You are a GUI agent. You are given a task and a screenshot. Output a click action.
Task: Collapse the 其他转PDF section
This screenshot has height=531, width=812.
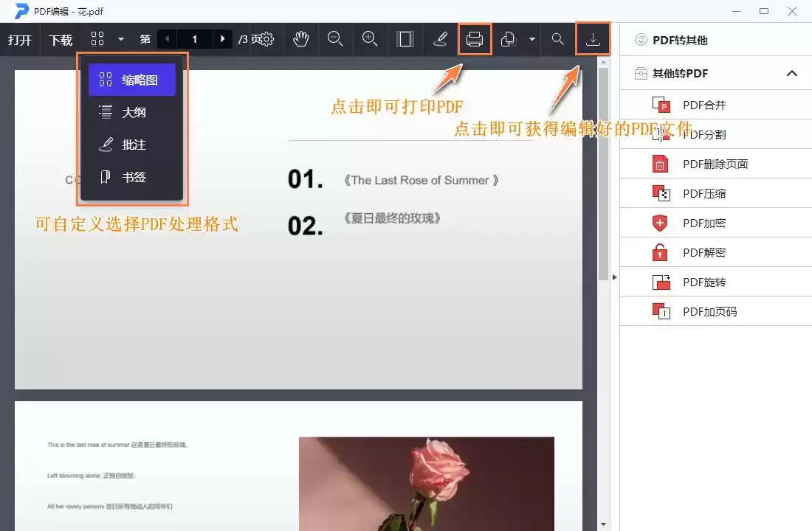(x=792, y=73)
